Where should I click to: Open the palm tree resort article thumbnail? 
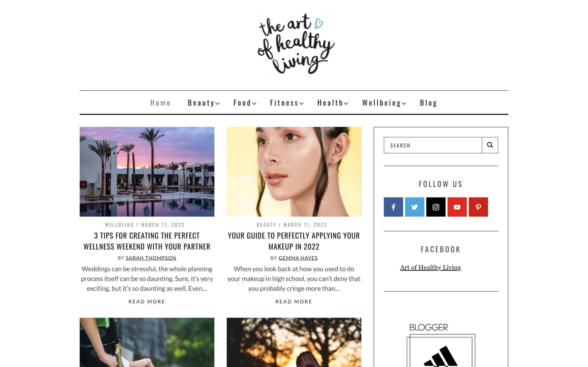click(x=147, y=172)
